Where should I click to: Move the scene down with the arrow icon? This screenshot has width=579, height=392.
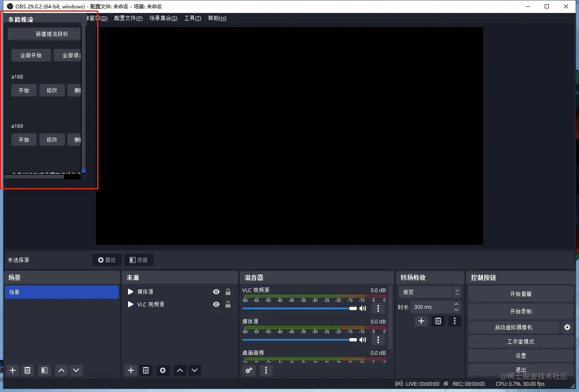click(76, 370)
